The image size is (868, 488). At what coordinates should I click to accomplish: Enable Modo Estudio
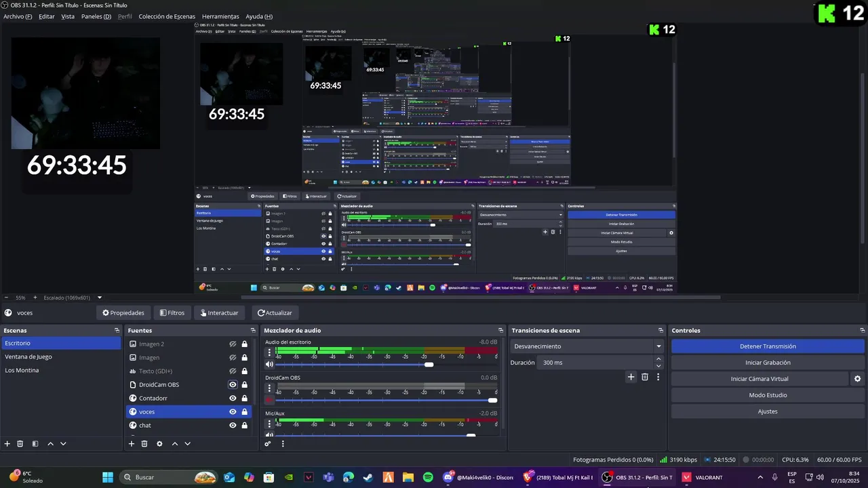click(768, 395)
